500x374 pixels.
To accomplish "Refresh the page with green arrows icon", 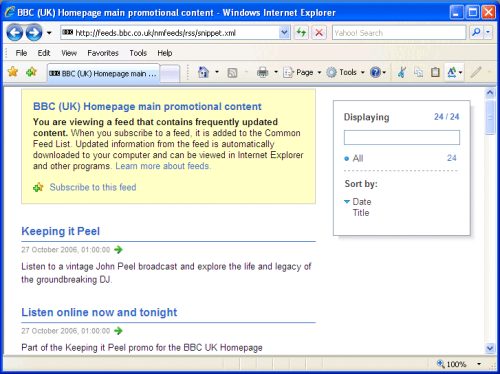I will click(x=302, y=33).
